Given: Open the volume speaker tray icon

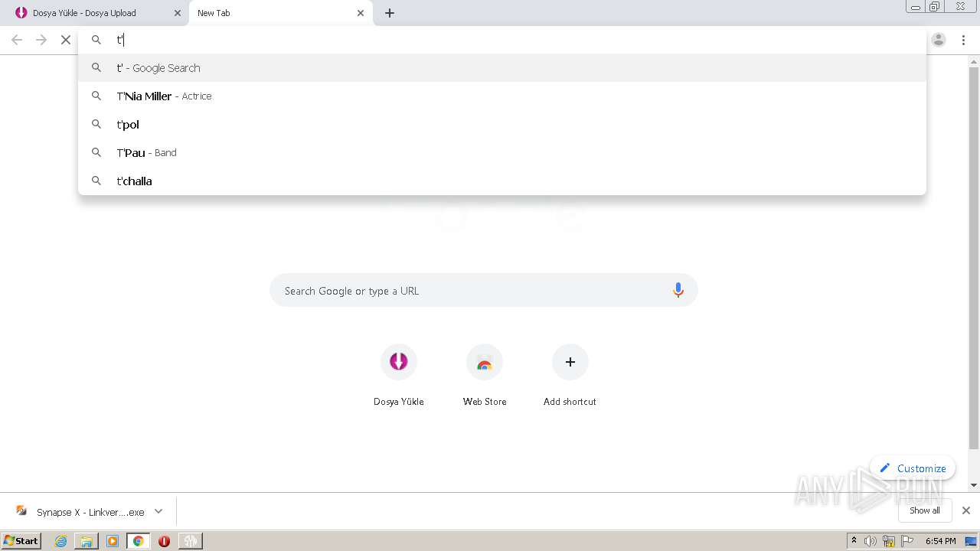Looking at the screenshot, I should pos(871,541).
